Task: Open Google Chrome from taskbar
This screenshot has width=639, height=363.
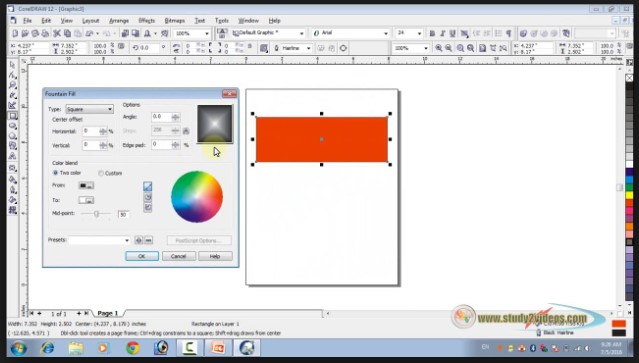Action: tap(132, 348)
